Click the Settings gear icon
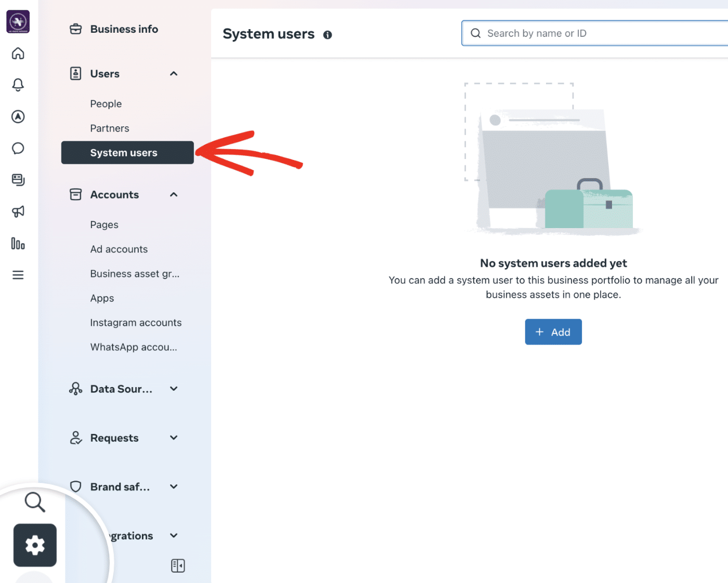Screen dimensions: 728x583 pyautogui.click(x=34, y=545)
